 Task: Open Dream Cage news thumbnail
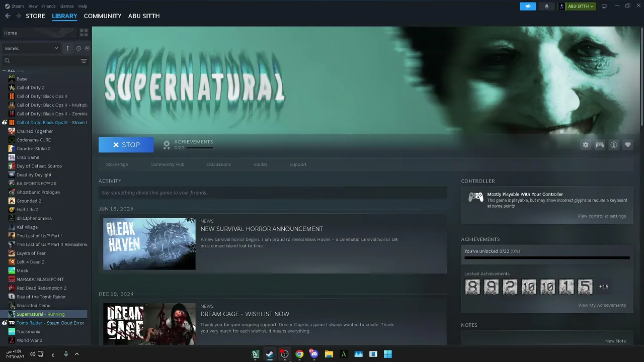(149, 324)
